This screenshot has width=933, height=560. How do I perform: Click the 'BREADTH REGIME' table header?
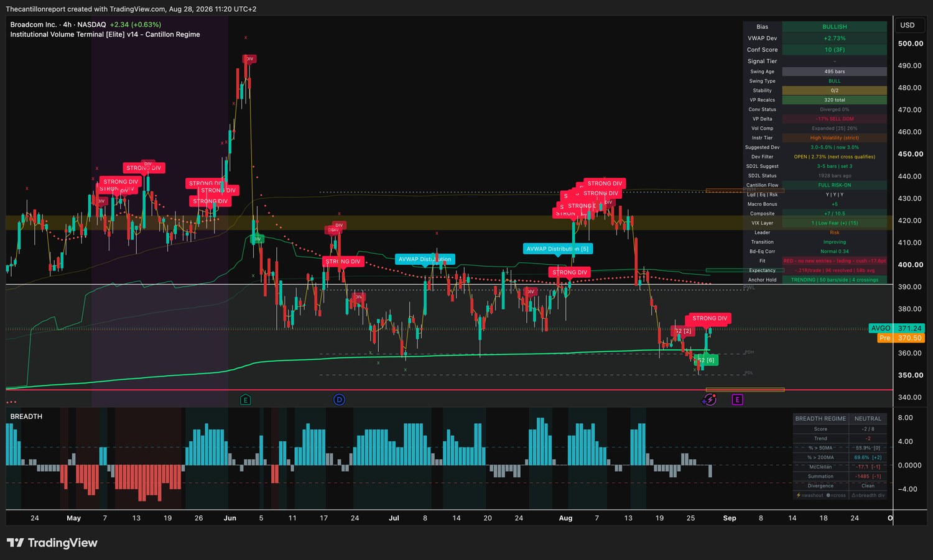tap(820, 419)
